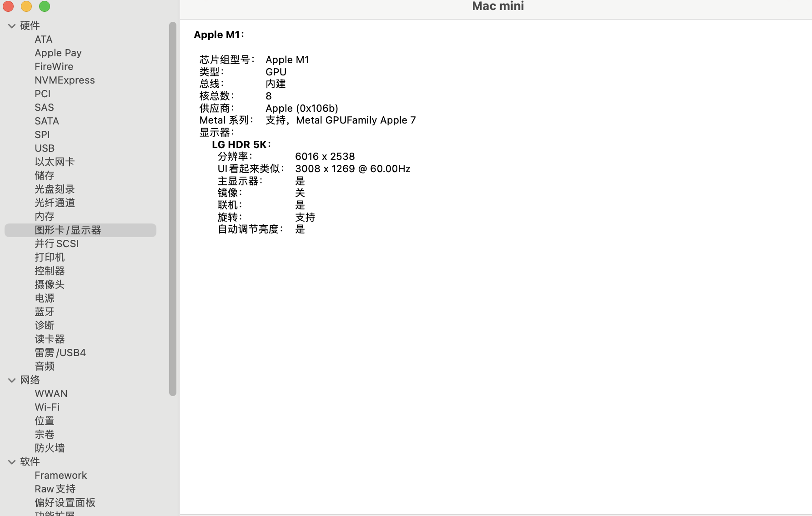Click the GPU type value
The image size is (812, 516).
[276, 72]
